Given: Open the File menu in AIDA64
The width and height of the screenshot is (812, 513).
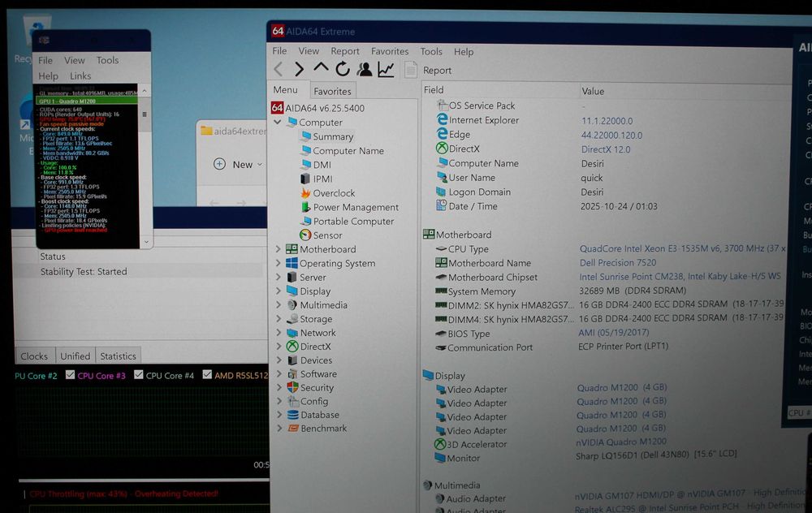Looking at the screenshot, I should [x=279, y=50].
